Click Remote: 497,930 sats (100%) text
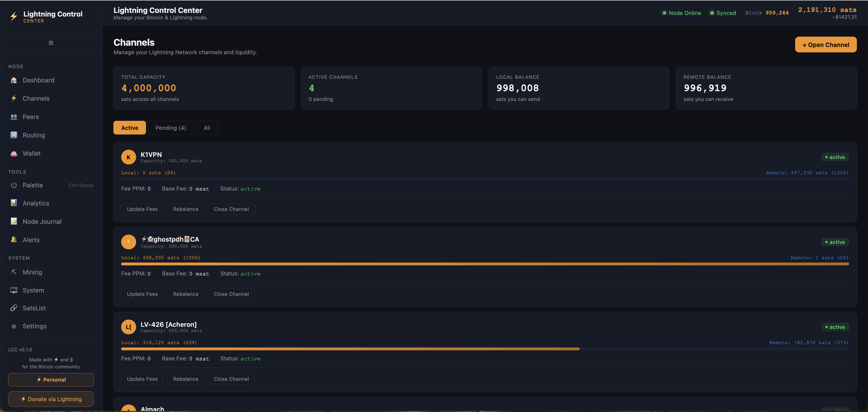868x412 pixels. (807, 173)
